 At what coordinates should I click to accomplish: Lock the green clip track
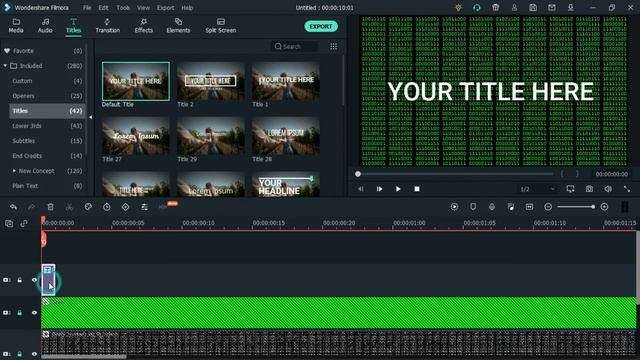[x=20, y=313]
